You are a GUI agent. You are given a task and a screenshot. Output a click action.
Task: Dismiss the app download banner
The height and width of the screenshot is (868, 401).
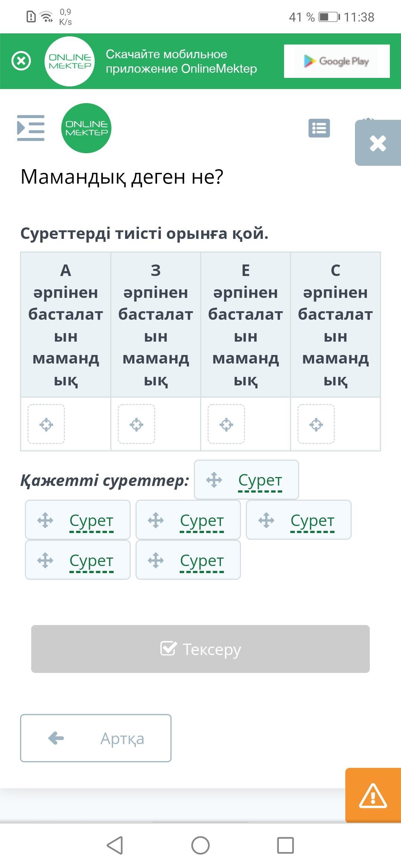click(22, 61)
